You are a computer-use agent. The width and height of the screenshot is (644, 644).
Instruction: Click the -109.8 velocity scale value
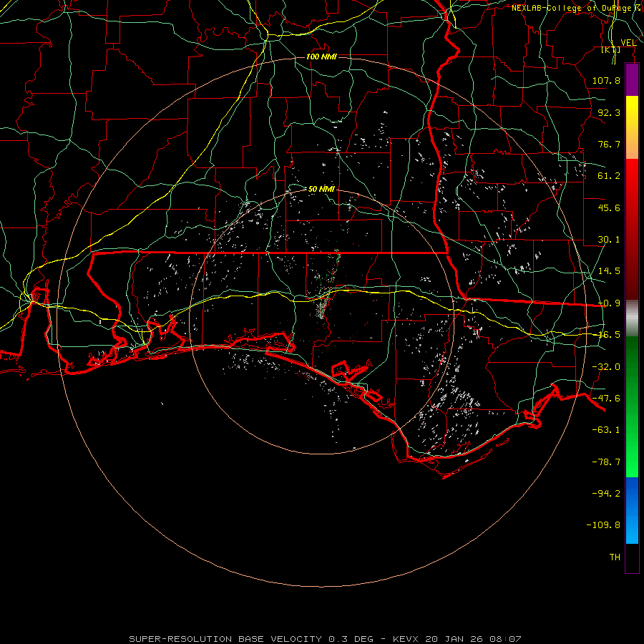tap(603, 525)
